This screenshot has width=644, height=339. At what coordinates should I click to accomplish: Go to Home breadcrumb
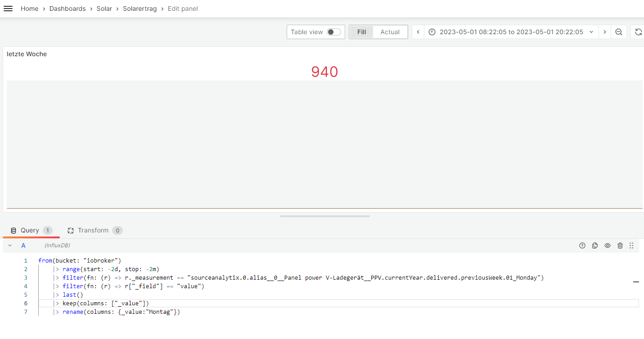click(30, 9)
